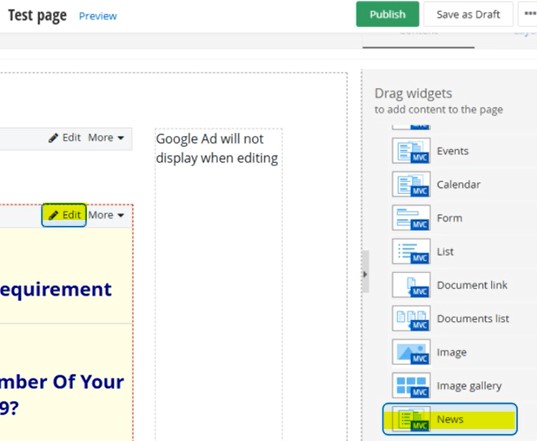Click Edit on the upper widget

(64, 138)
